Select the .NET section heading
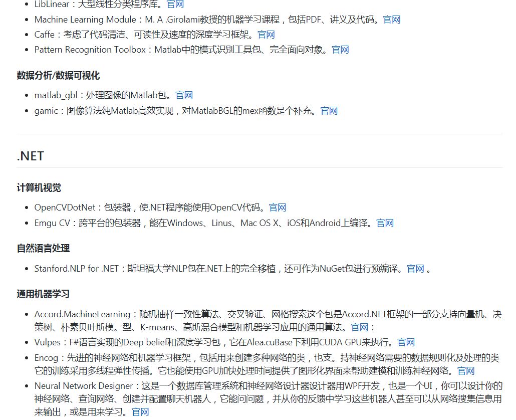Screen dimensions: 516x420 click(30, 156)
